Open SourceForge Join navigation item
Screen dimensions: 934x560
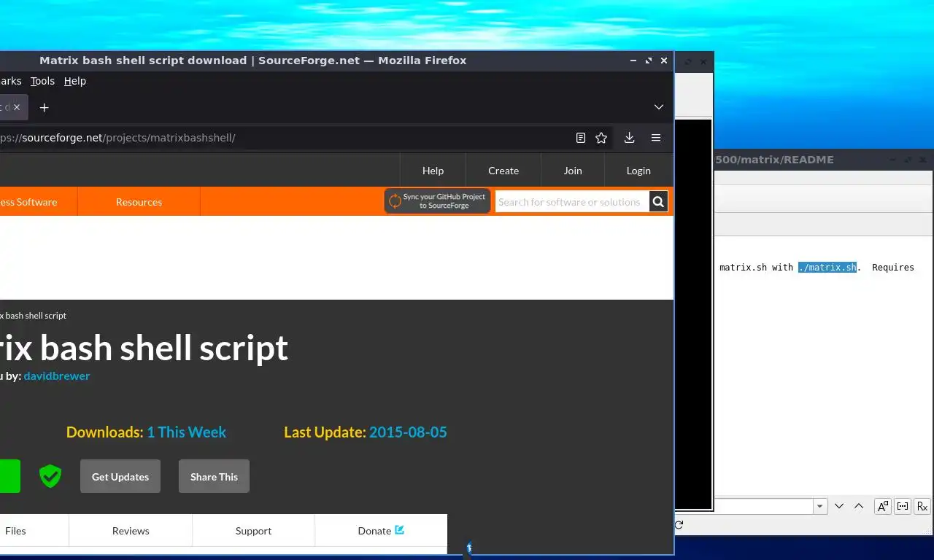(573, 171)
